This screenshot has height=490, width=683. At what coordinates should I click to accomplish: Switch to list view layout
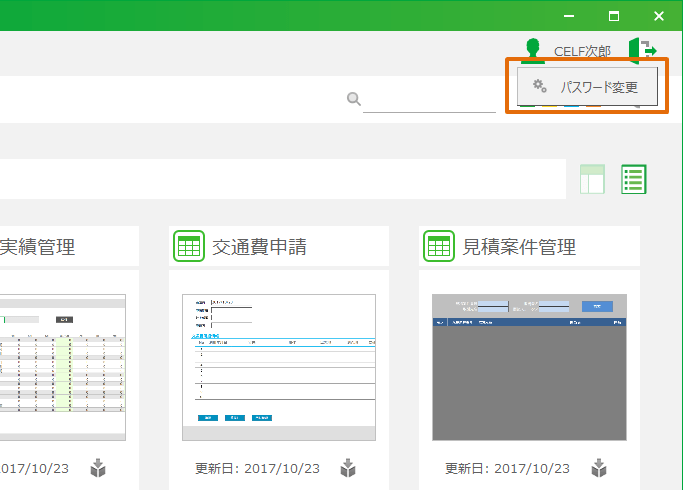point(634,179)
